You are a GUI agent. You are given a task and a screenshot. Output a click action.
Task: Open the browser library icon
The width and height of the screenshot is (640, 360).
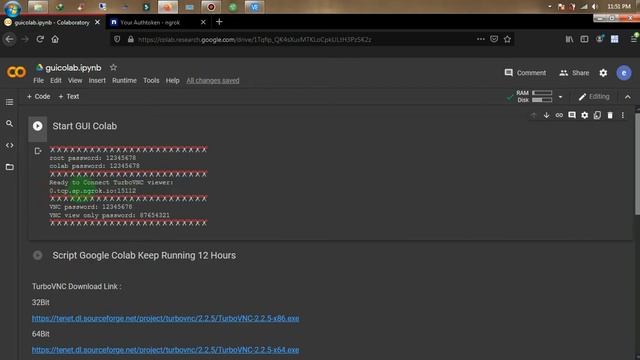(x=569, y=39)
